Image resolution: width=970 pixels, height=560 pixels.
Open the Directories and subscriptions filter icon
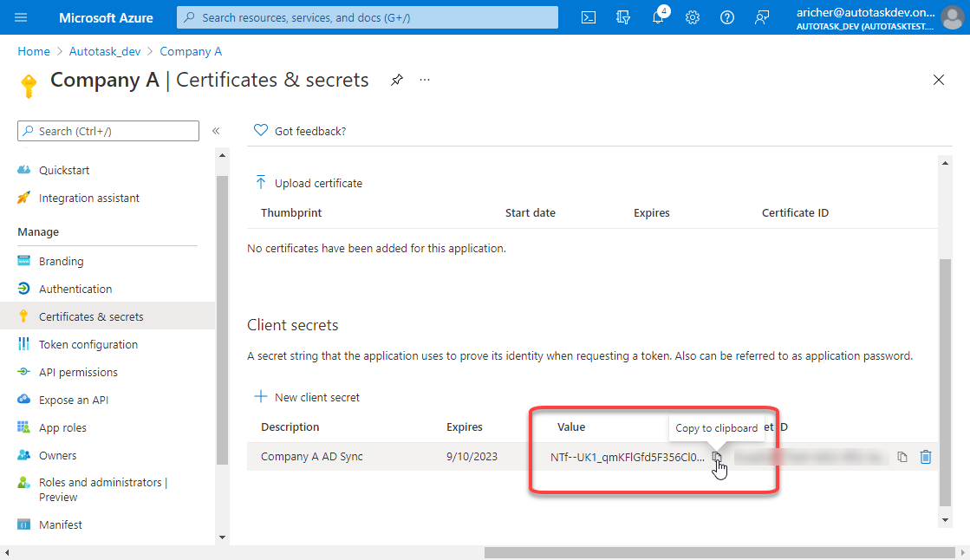622,17
